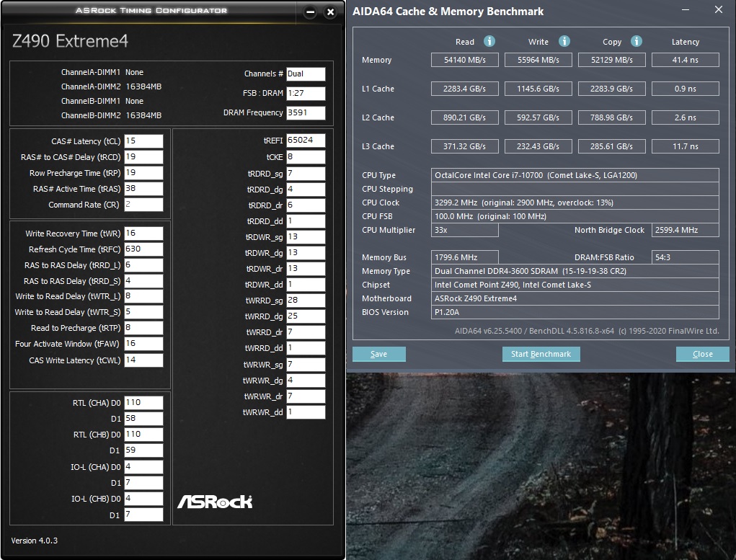The width and height of the screenshot is (736, 560).
Task: Select the Chipset value Intel Comet Point Z490
Action: point(575,285)
